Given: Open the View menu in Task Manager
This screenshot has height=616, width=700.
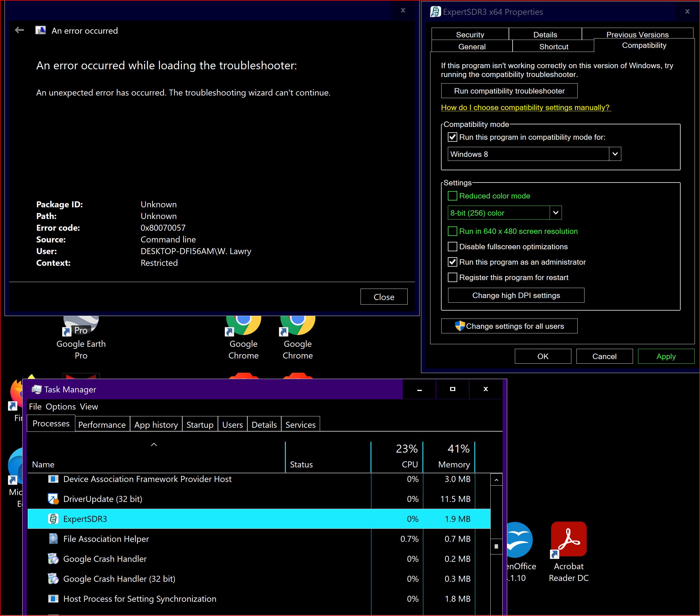Looking at the screenshot, I should point(89,406).
